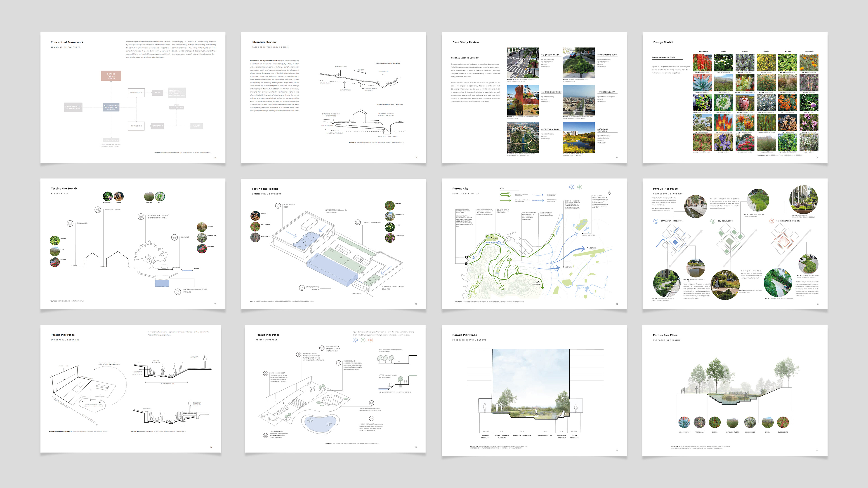
Task: Click the Fountain Feature circular photo on Conceptual Diagrams
Action: pyautogui.click(x=696, y=206)
